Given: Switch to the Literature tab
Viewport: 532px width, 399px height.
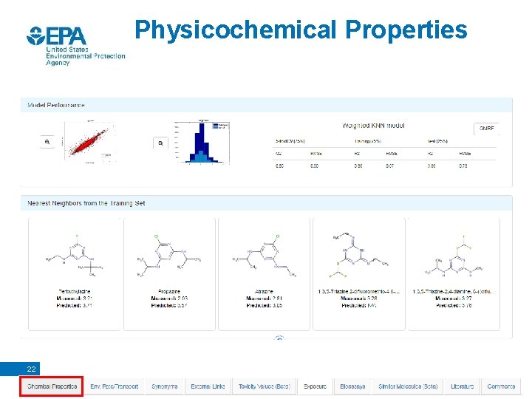Looking at the screenshot, I should click(x=462, y=386).
